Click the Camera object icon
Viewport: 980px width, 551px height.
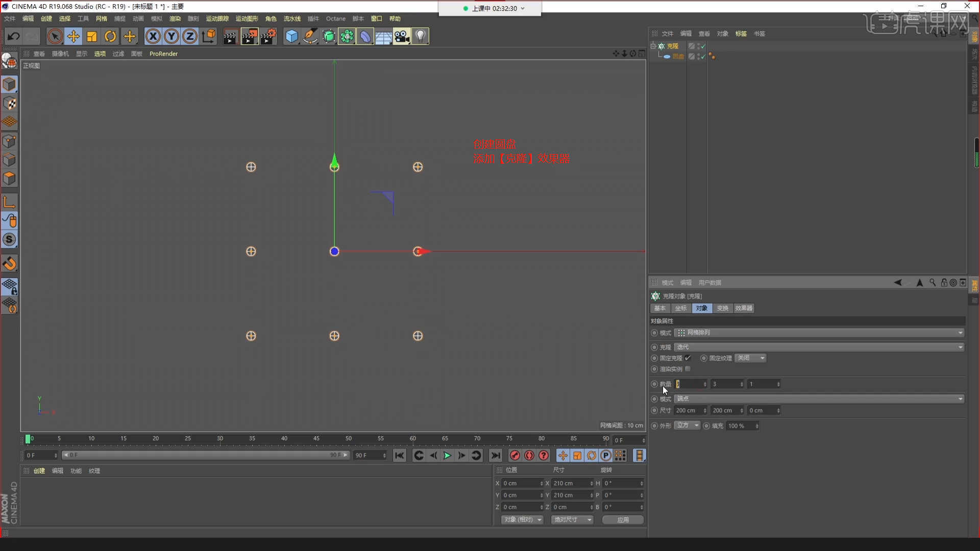(402, 36)
